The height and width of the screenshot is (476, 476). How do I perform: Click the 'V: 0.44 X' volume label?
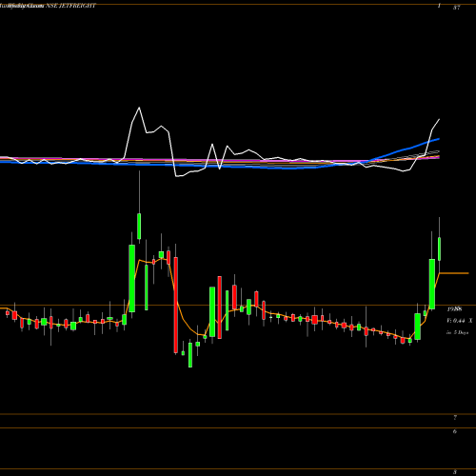pos(460,321)
